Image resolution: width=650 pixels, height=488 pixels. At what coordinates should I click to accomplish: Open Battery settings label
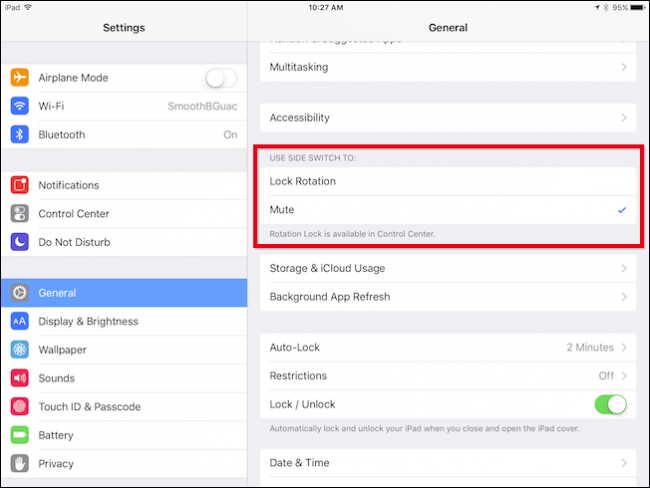(x=56, y=435)
